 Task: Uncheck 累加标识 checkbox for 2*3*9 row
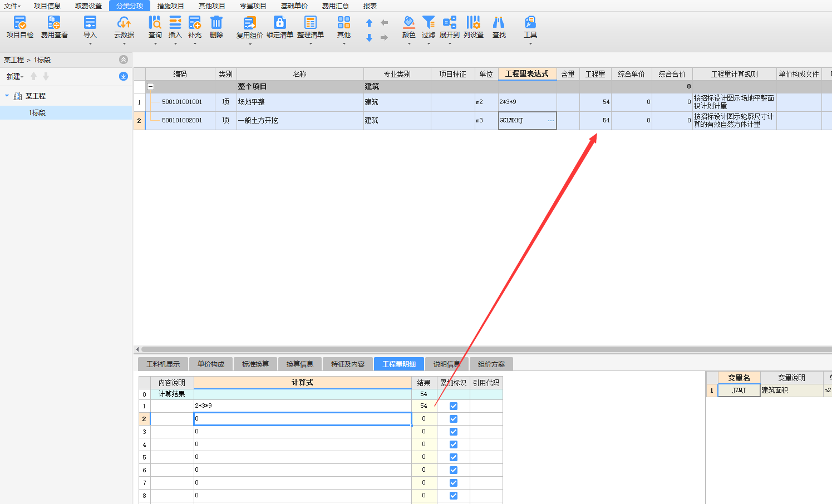click(454, 406)
